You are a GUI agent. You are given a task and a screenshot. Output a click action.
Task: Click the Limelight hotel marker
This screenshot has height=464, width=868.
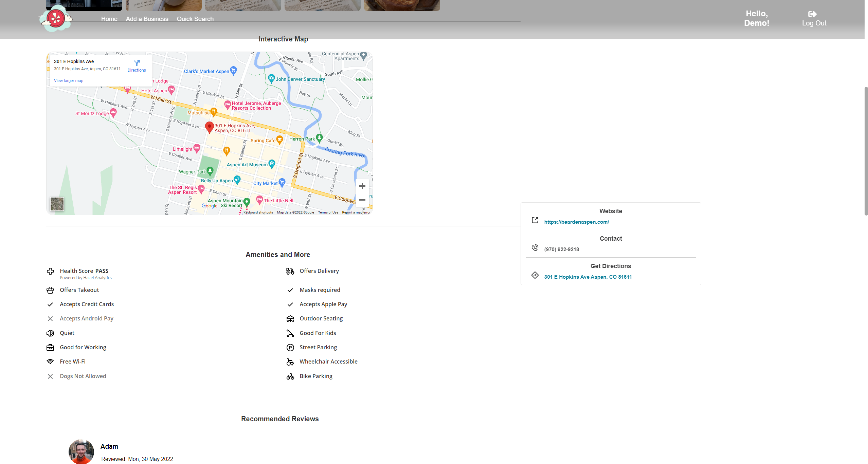(197, 148)
